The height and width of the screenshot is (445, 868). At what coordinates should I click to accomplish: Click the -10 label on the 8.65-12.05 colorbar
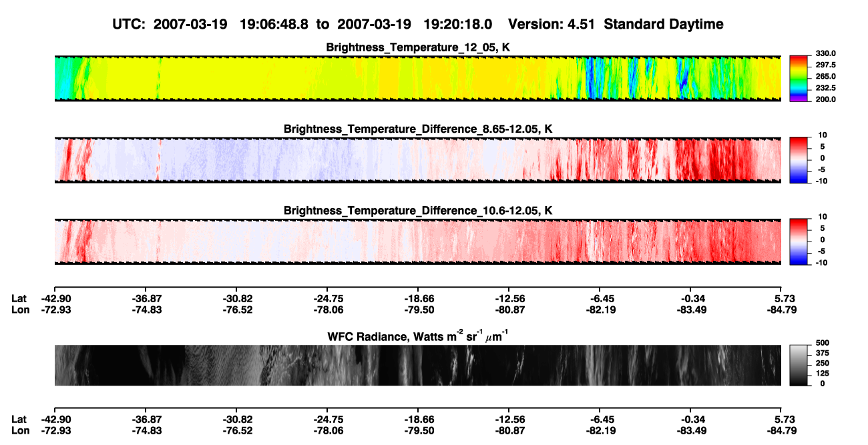pos(823,180)
